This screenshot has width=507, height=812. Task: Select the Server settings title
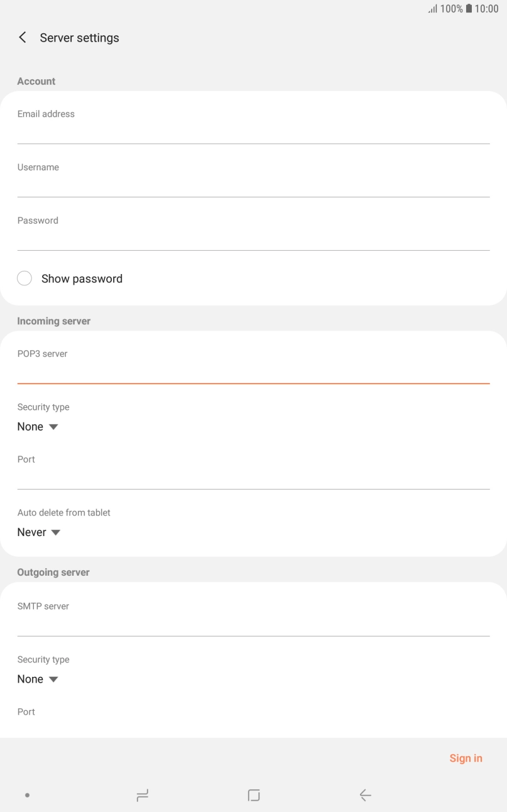click(x=79, y=38)
